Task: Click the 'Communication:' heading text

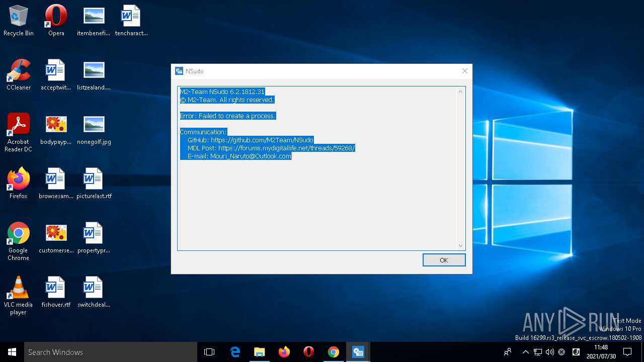Action: pos(203,132)
